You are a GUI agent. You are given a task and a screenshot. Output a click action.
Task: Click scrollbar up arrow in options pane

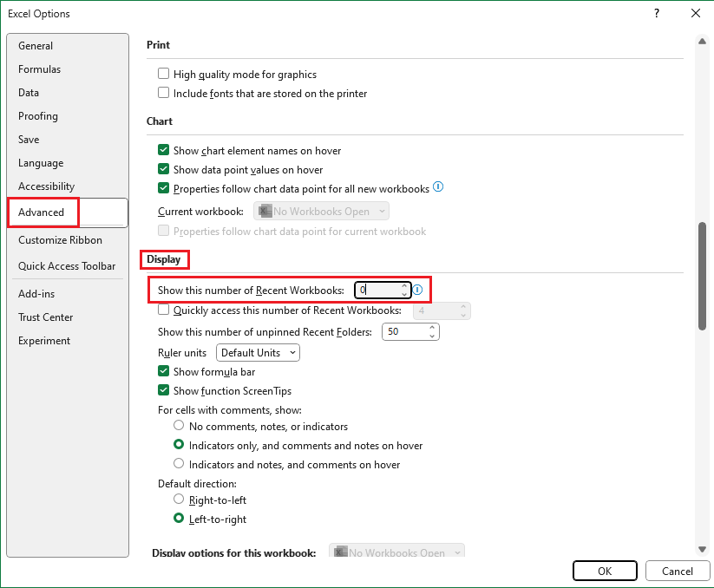tap(702, 42)
